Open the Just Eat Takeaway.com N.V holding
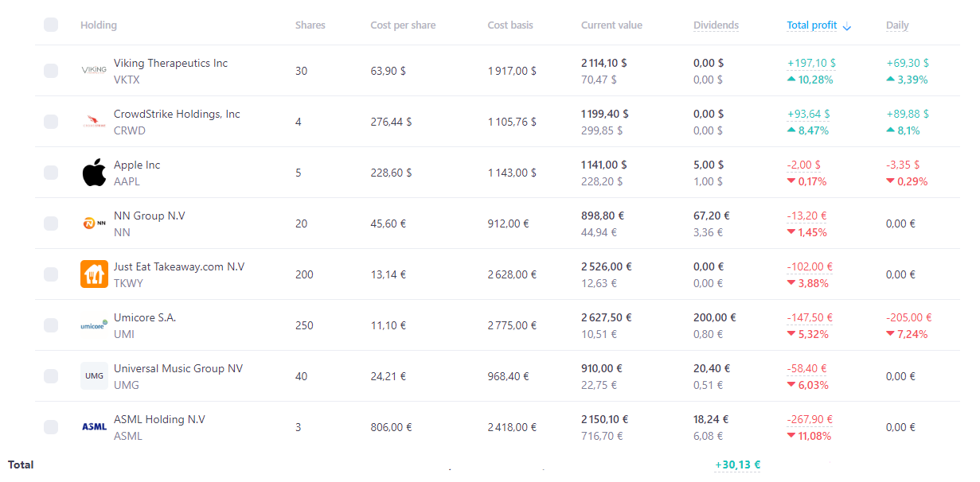This screenshot has width=980, height=482. 179,266
